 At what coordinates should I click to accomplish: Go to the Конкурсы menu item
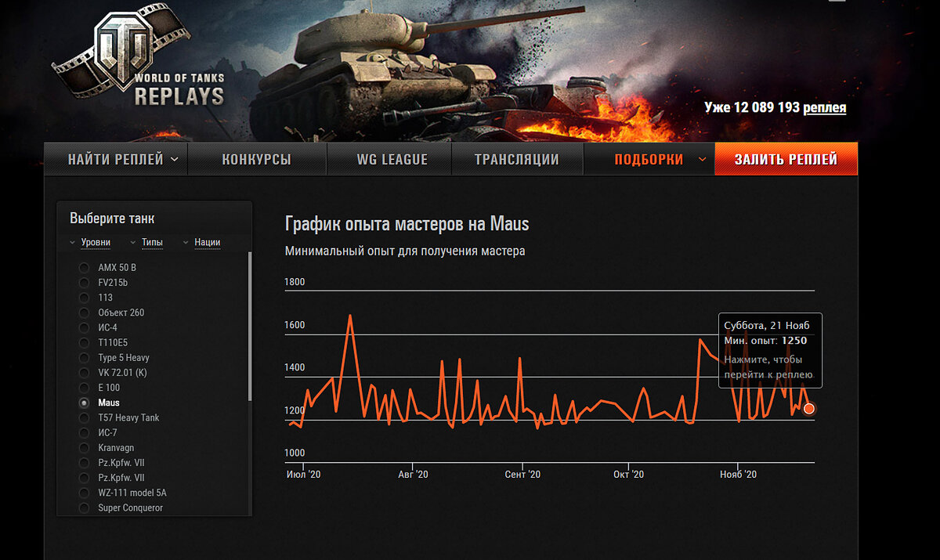click(x=256, y=159)
